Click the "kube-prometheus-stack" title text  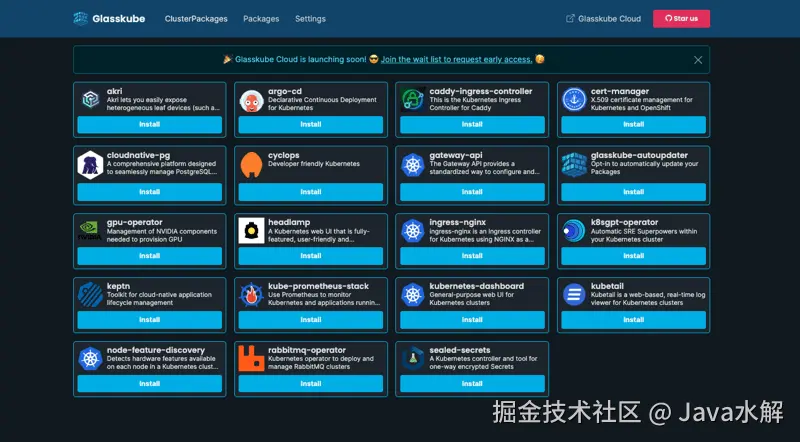(x=318, y=286)
